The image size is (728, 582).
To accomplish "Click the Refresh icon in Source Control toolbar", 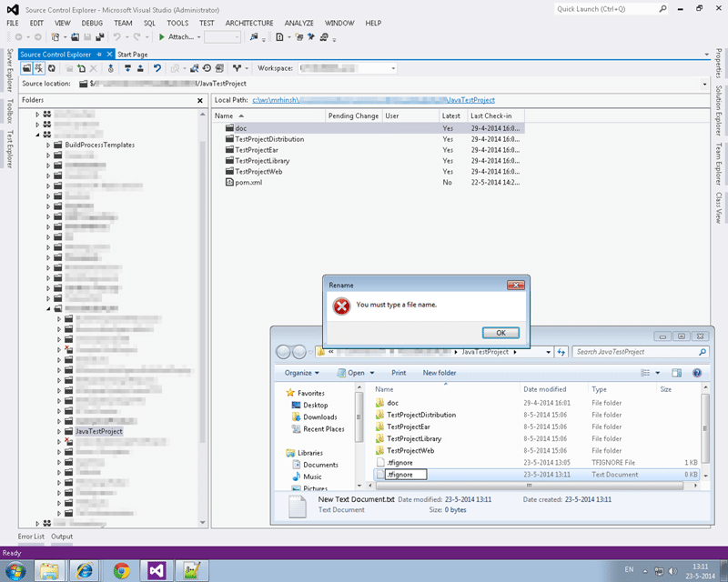I will click(52, 68).
